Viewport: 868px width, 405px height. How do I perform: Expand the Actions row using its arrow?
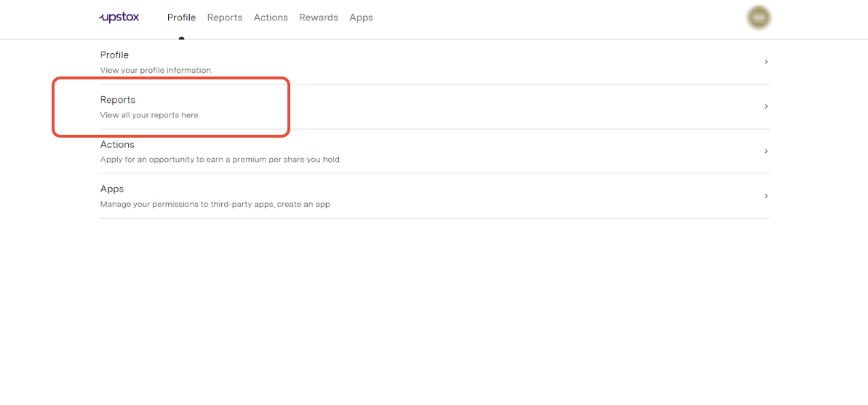click(x=765, y=152)
